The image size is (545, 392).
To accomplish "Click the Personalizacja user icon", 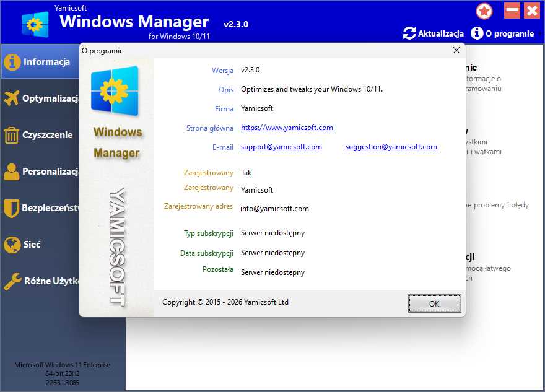I will [x=12, y=172].
